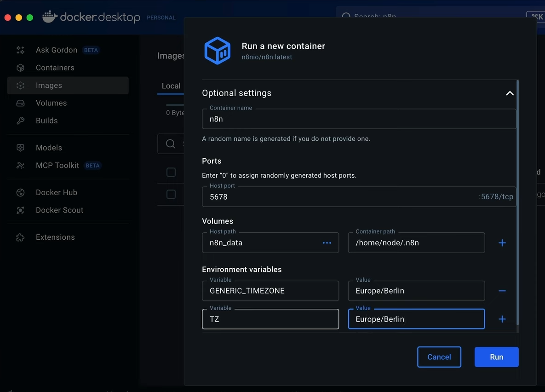The height and width of the screenshot is (392, 545).
Task: Add environment variable with plus after TZ
Action: 502,319
